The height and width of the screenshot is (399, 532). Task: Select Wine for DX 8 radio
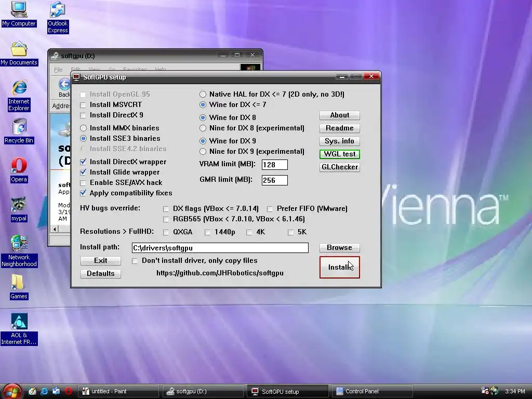tap(203, 118)
